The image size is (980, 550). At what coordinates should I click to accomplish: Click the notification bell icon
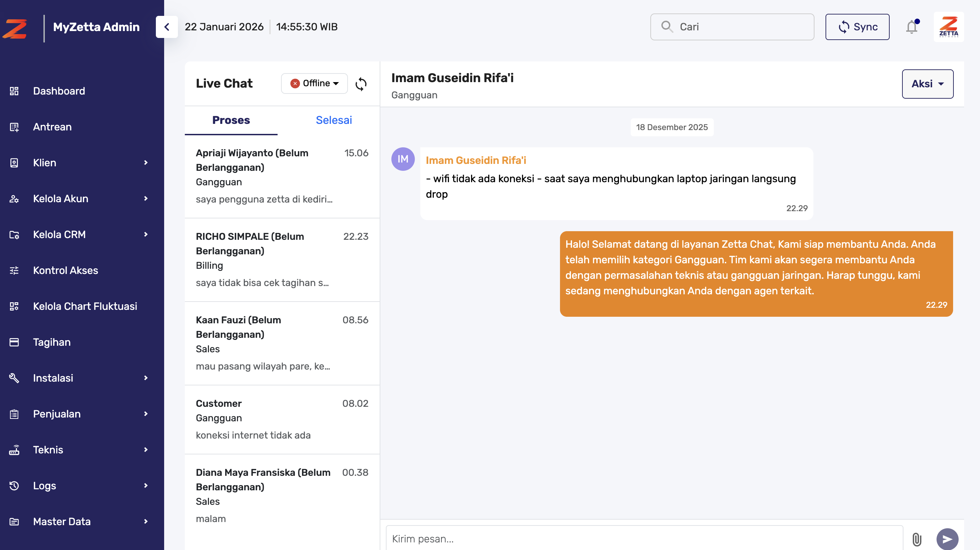[x=911, y=27]
